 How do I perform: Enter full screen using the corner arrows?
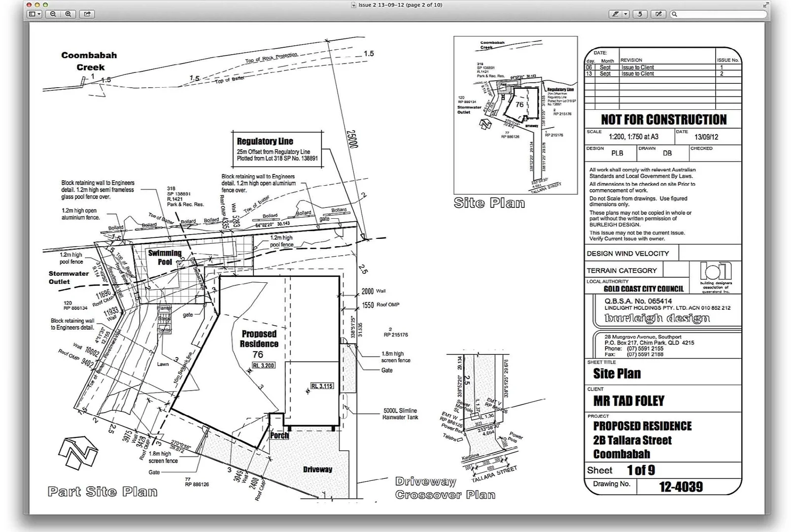[766, 5]
